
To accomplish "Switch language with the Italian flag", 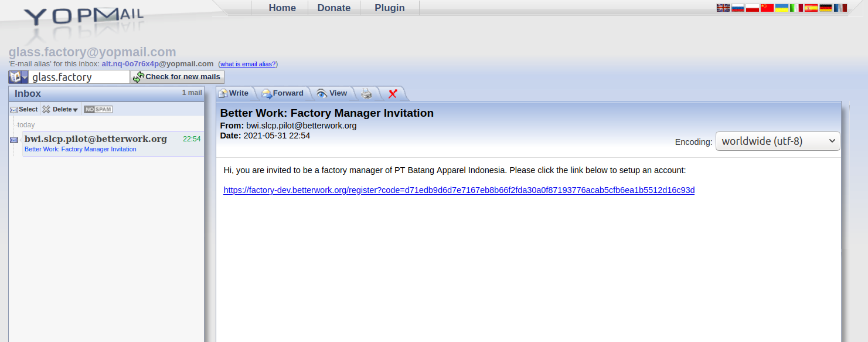I will [796, 8].
